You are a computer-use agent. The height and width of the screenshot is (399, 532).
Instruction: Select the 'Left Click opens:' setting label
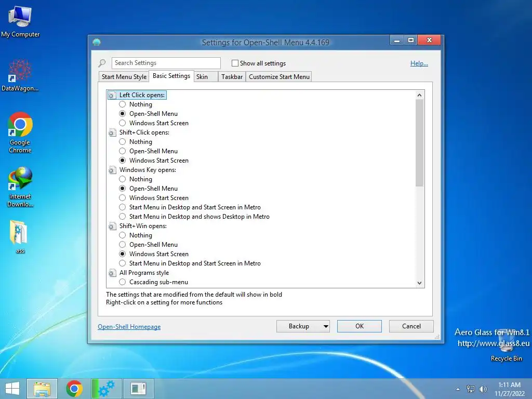[x=142, y=96]
